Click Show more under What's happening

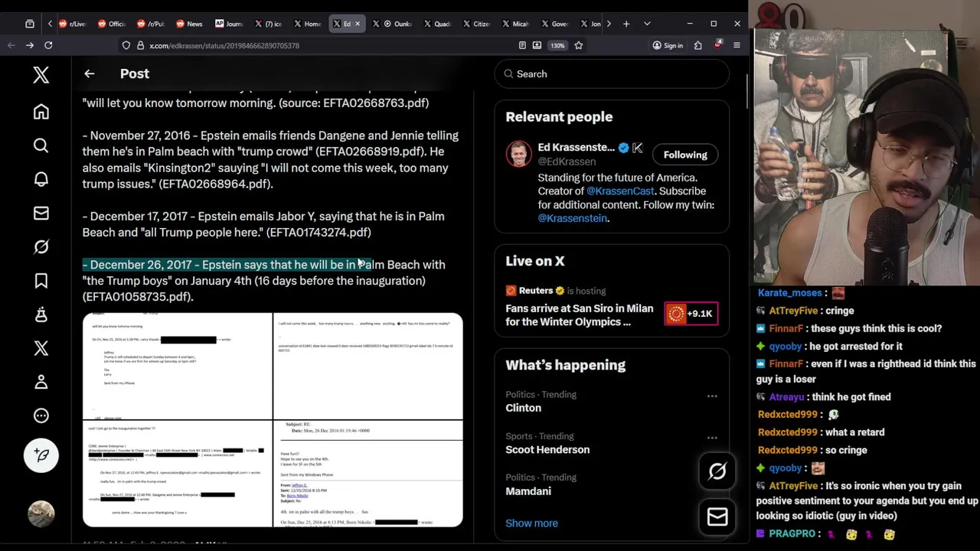tap(531, 523)
